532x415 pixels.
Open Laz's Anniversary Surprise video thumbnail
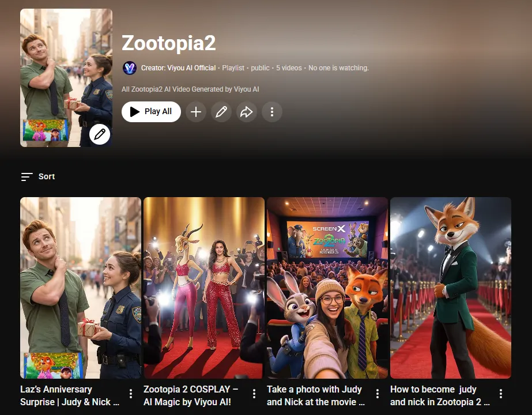pyautogui.click(x=81, y=287)
